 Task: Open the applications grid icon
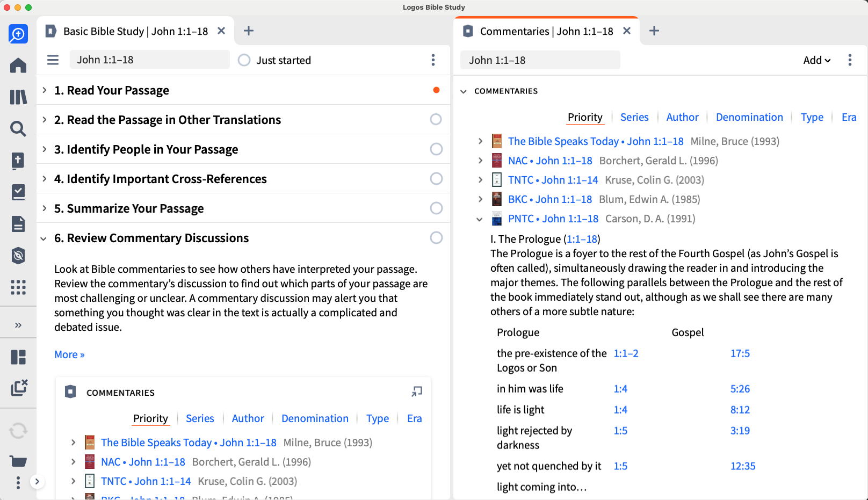[18, 287]
